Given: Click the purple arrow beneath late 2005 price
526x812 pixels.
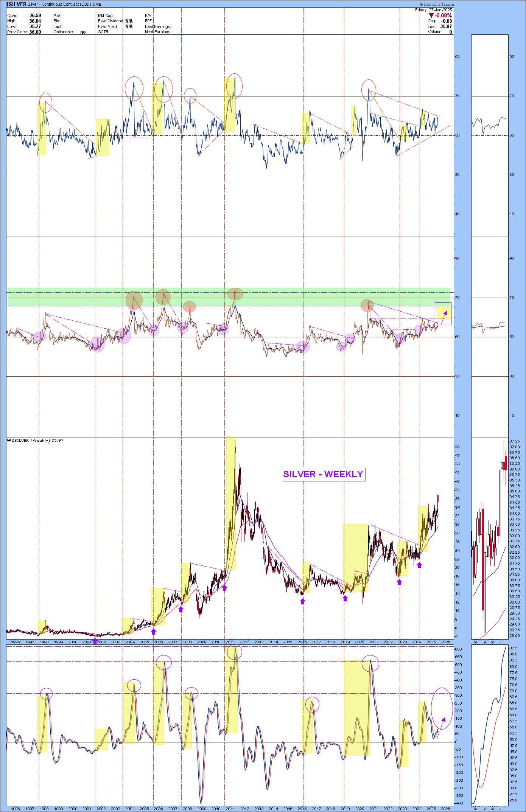Looking at the screenshot, I should pyautogui.click(x=154, y=631).
